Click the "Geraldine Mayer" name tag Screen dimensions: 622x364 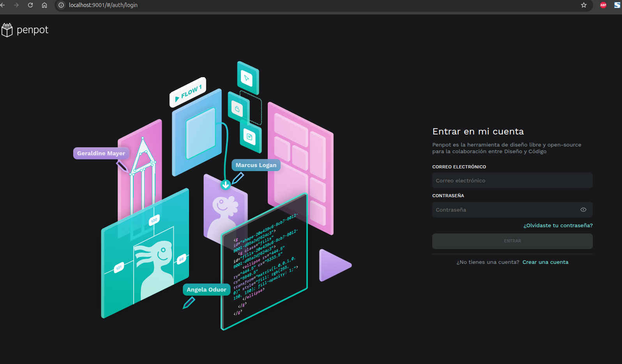[x=101, y=153]
